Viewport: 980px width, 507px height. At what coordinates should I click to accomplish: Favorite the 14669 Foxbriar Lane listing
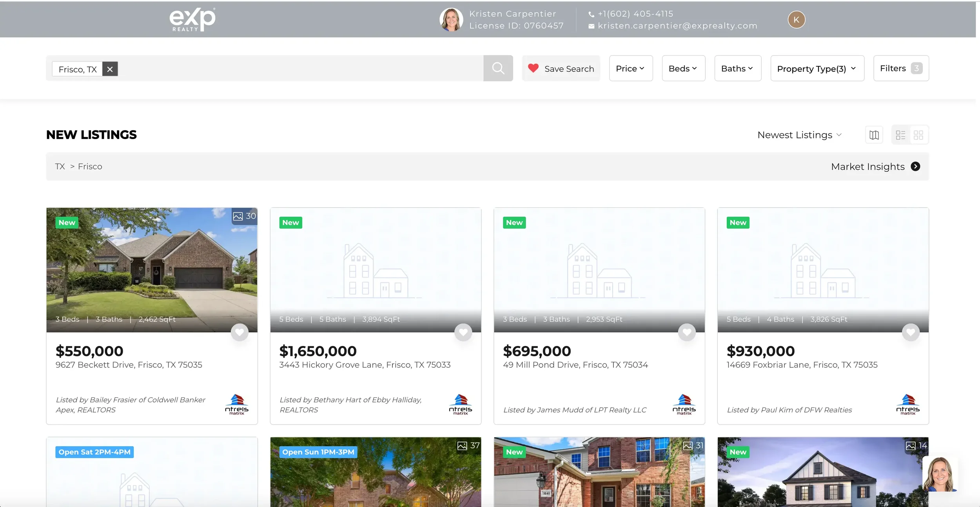tap(910, 332)
